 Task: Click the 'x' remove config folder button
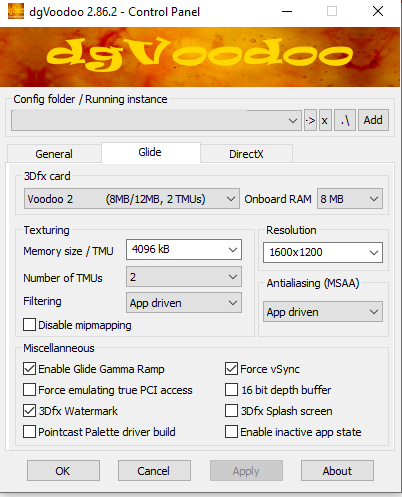[x=325, y=120]
